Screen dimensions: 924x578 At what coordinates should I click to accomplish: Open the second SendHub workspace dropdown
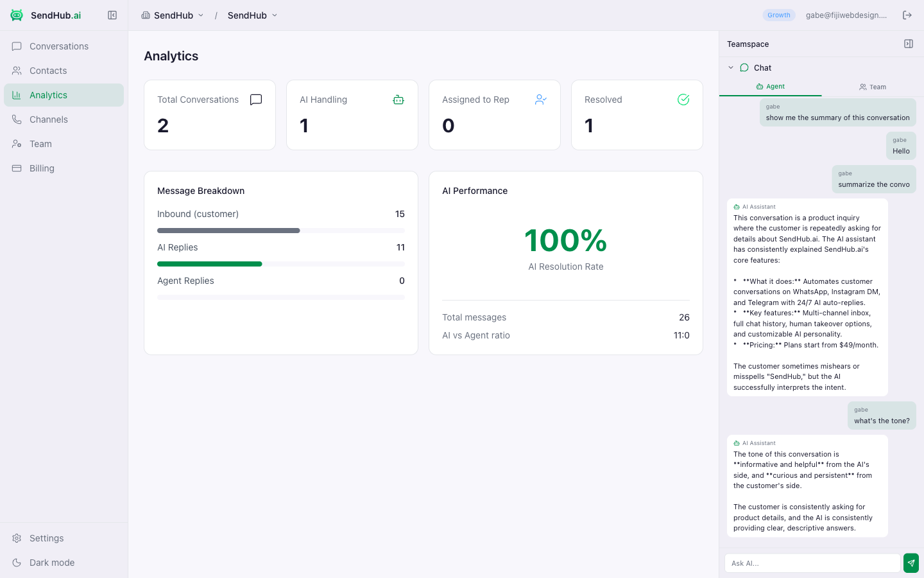252,15
